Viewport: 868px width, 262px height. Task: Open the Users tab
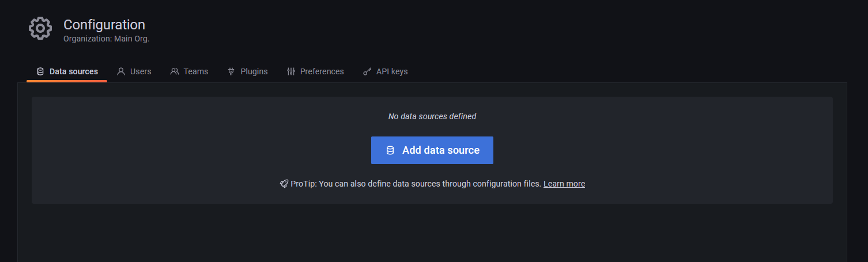click(141, 71)
